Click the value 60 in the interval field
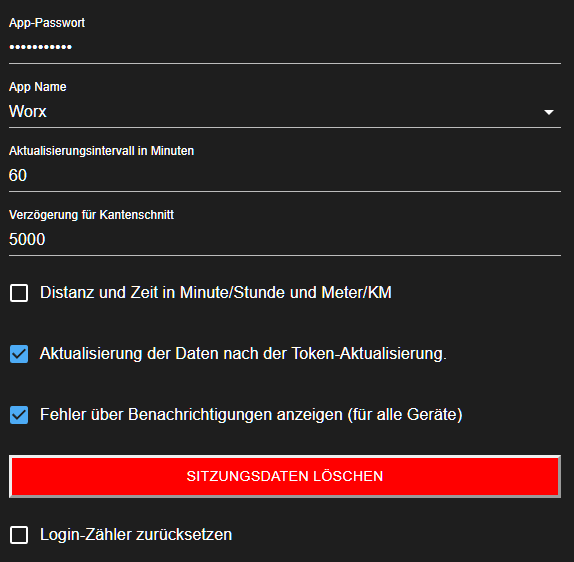574x562 pixels. (18, 175)
